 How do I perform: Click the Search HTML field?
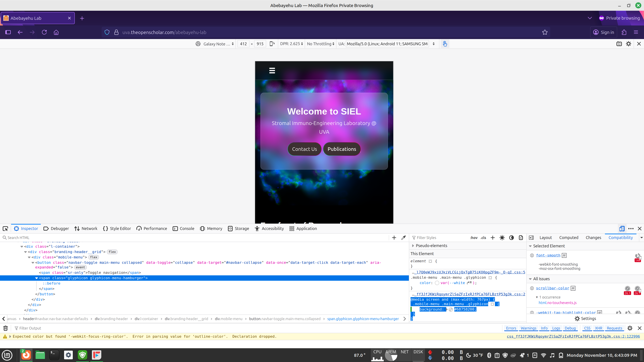pyautogui.click(x=195, y=238)
